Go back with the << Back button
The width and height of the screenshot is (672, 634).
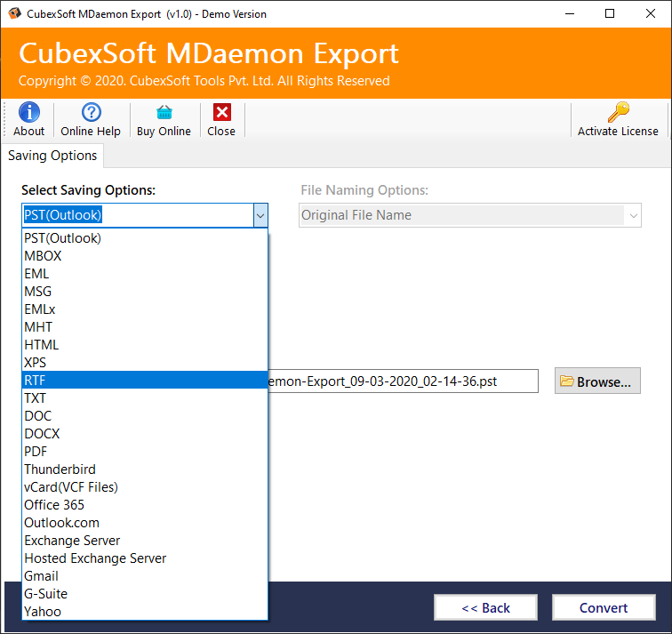(485, 608)
